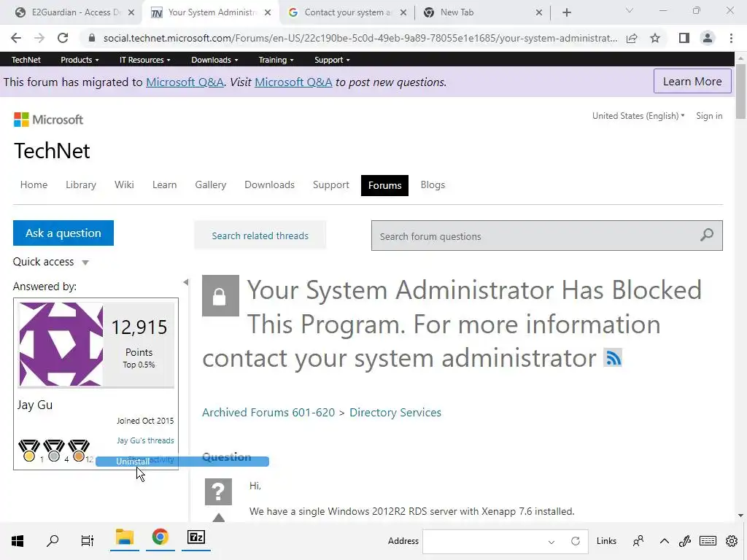Screen dimensions: 747x560
Task: Open the tab search chevron
Action: click(x=629, y=10)
